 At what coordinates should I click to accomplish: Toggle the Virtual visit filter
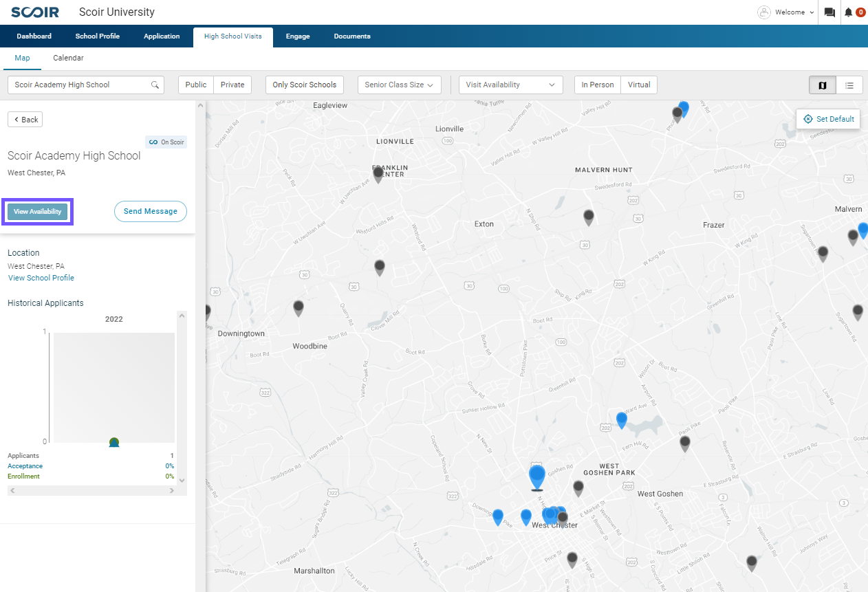pos(639,85)
